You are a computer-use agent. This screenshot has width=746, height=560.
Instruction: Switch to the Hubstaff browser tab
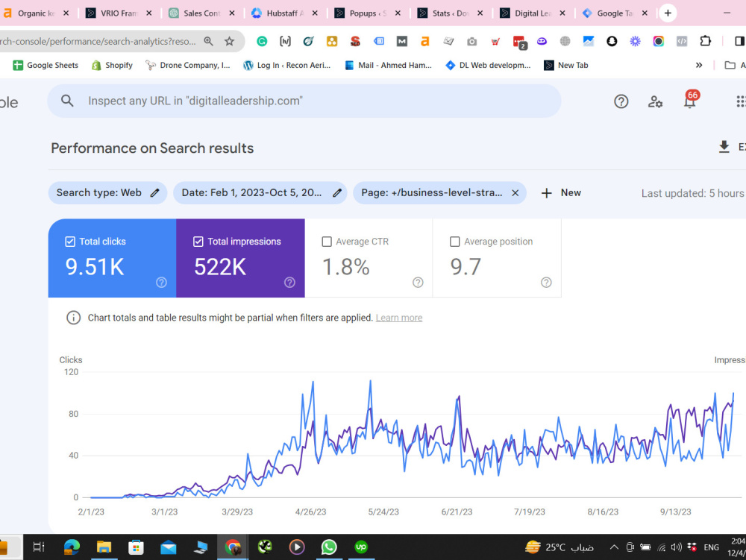pyautogui.click(x=284, y=13)
